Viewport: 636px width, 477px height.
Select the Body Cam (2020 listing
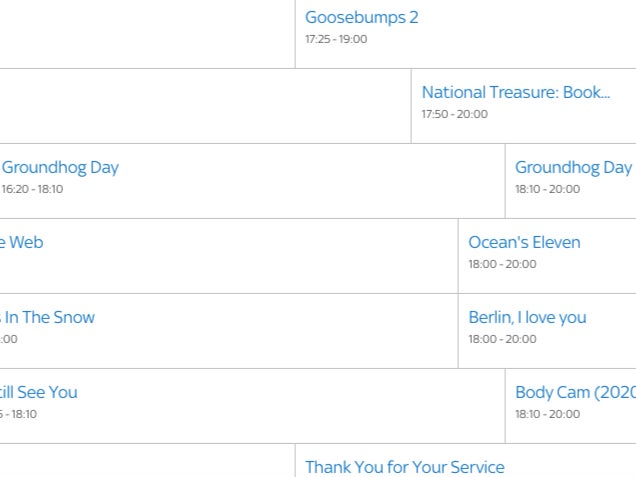(x=575, y=392)
